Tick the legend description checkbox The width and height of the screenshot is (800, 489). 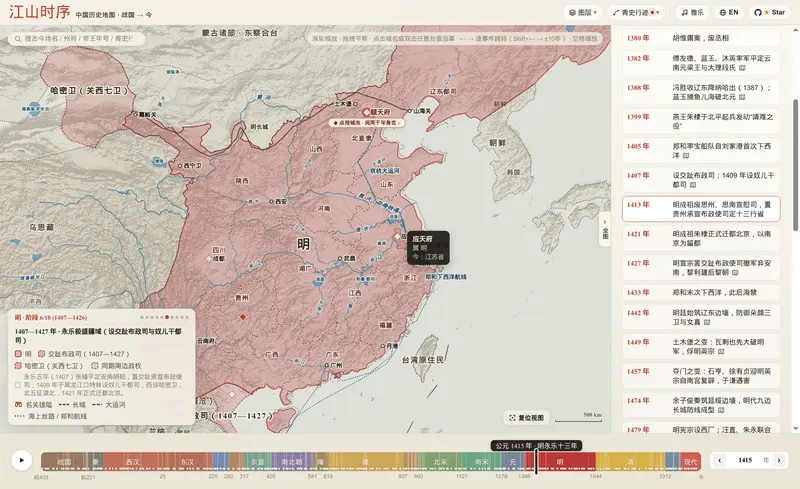point(18,385)
